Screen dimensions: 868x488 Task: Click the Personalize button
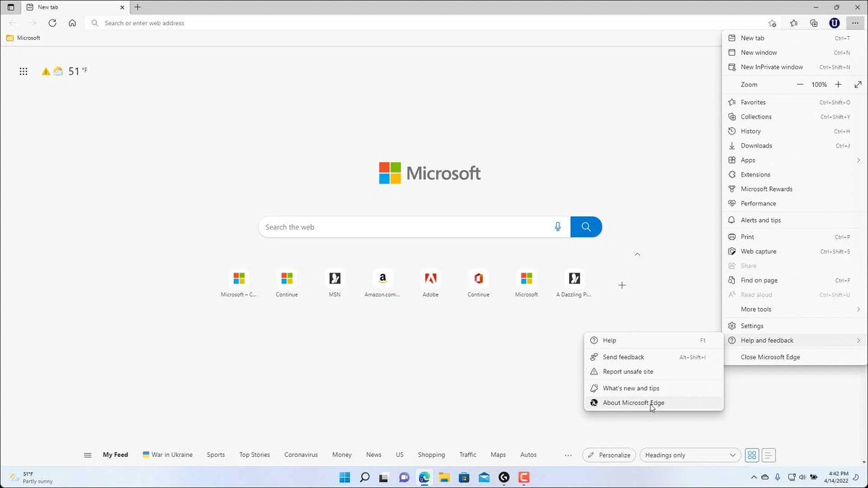point(609,455)
